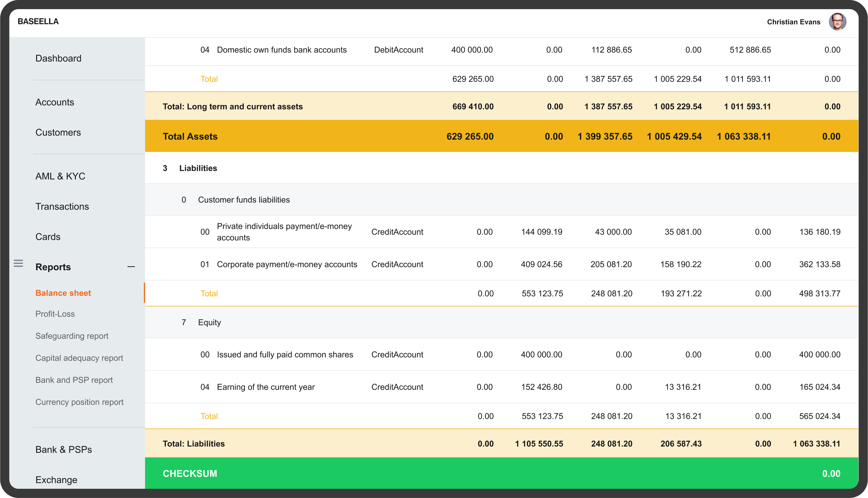The width and height of the screenshot is (868, 498).
Task: Show Currency position report
Action: point(79,402)
